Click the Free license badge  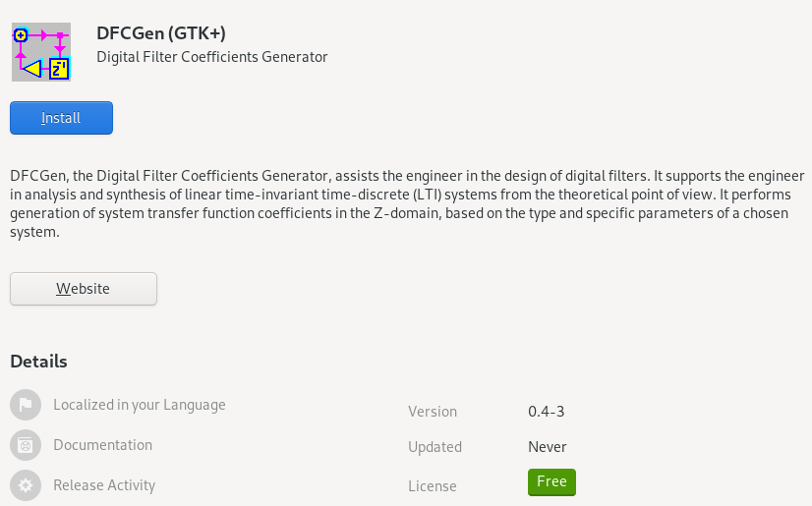(x=551, y=481)
